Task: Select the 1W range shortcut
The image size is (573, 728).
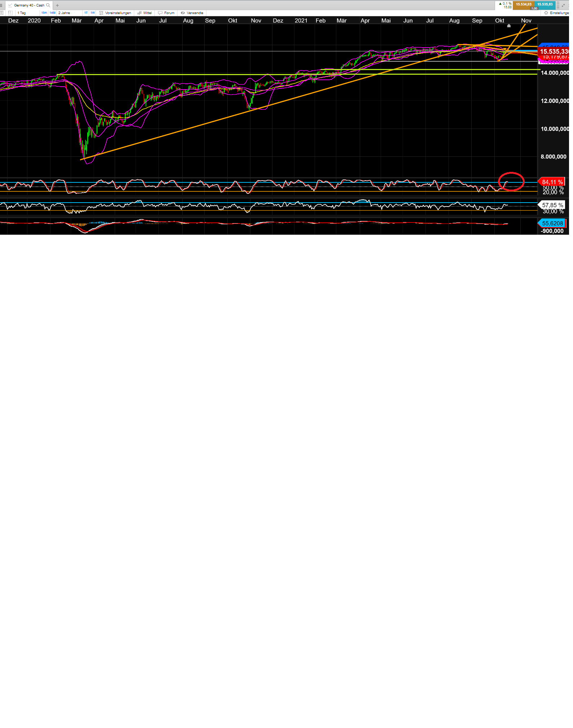Action: [93, 13]
